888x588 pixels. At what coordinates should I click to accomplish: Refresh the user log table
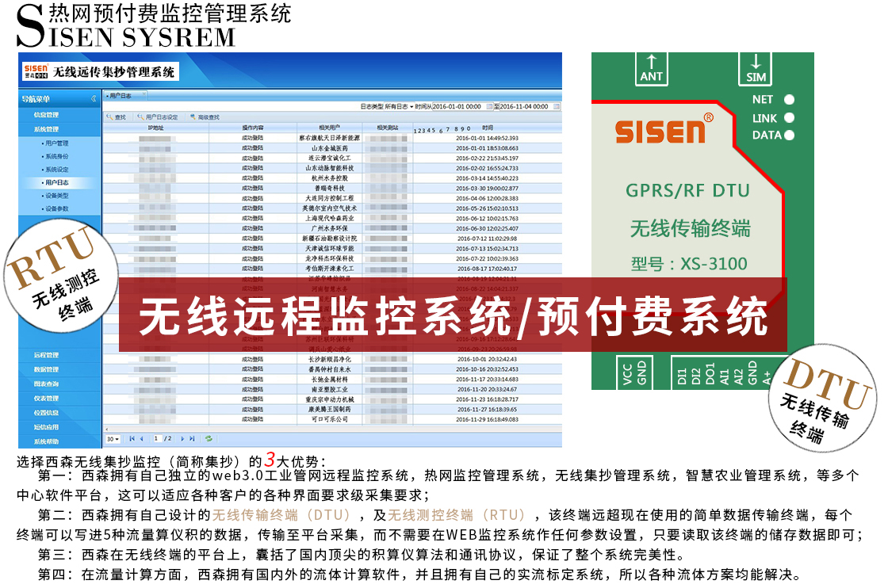[209, 438]
